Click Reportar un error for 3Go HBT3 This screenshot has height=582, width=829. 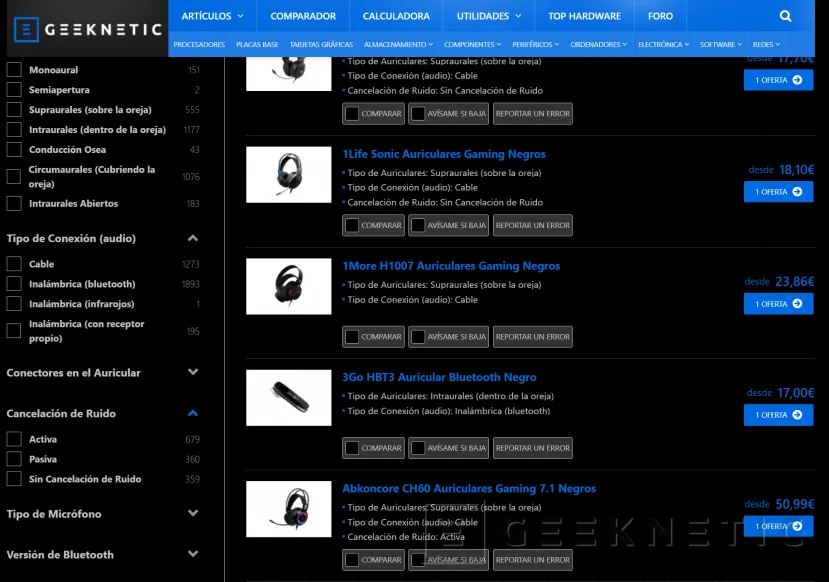click(532, 448)
